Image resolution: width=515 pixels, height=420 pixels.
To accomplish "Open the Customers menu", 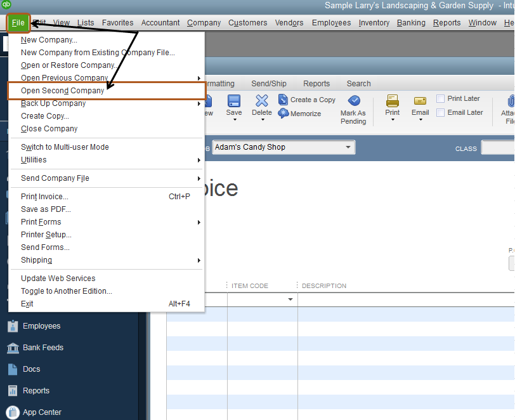I will [248, 23].
